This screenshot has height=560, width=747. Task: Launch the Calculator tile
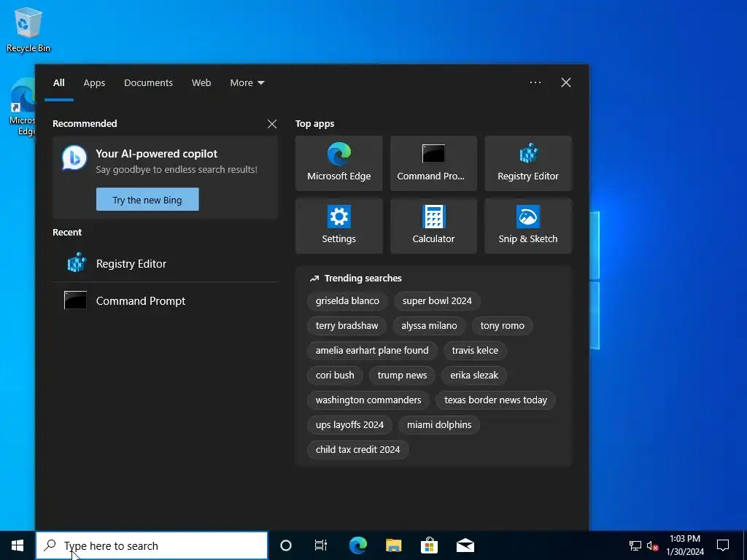433,226
